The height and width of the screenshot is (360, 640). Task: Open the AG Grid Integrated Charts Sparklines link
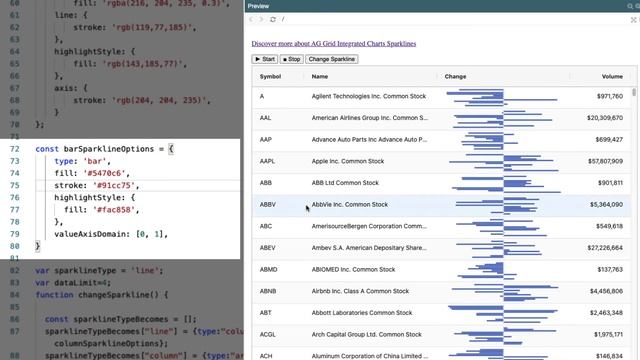point(333,44)
